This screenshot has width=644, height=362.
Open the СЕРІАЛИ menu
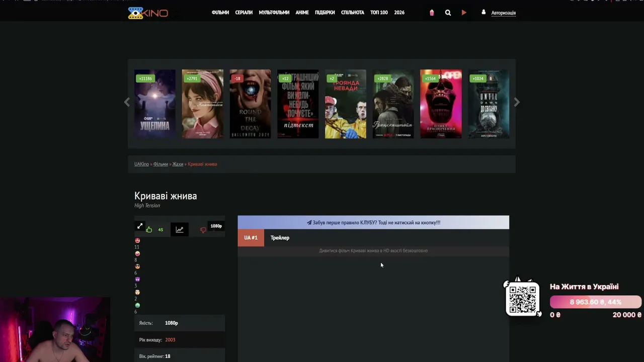tap(244, 13)
